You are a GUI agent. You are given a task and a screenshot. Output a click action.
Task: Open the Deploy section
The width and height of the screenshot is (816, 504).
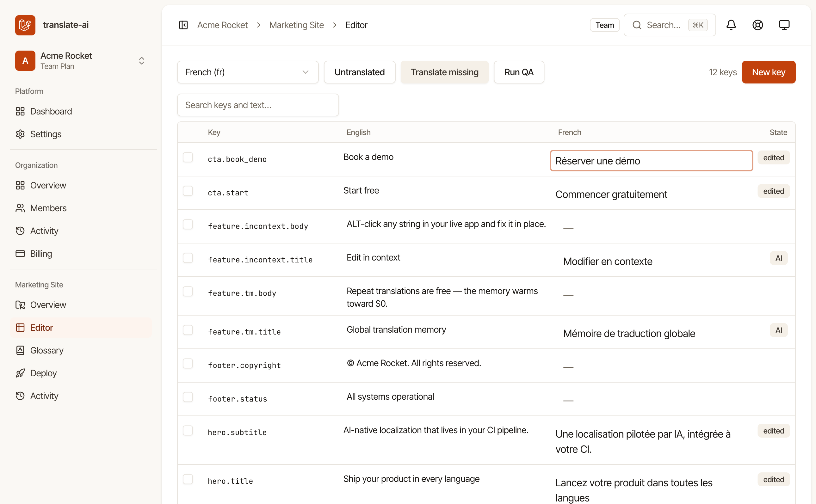click(81, 373)
